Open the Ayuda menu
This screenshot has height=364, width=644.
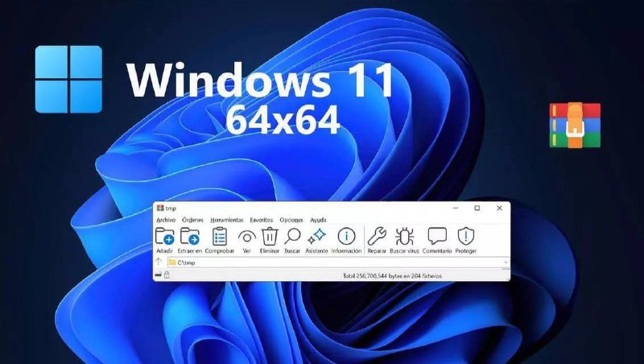(x=318, y=220)
